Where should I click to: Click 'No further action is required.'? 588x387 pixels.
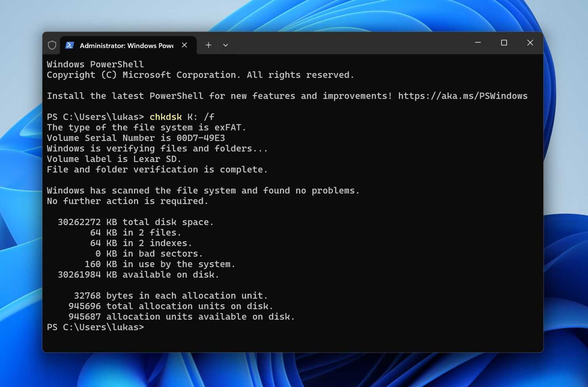click(127, 201)
